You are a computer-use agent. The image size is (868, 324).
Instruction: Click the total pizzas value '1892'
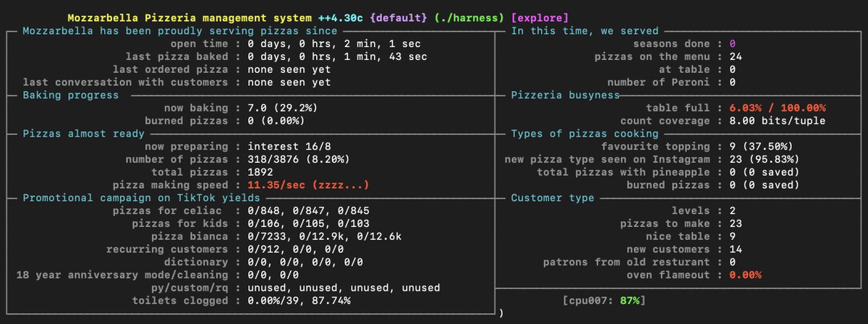259,173
